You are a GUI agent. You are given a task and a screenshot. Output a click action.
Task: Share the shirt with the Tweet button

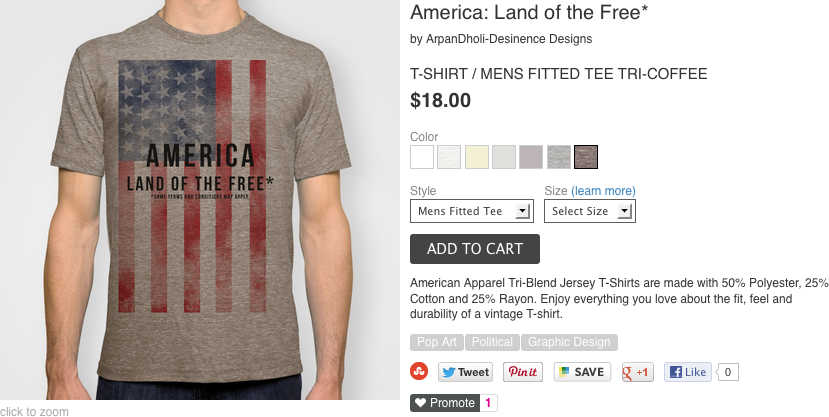click(x=465, y=372)
